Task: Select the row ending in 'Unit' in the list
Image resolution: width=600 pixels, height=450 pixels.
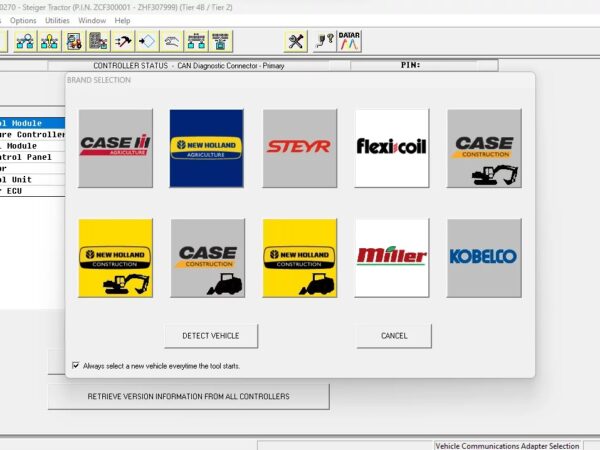Action: (33, 179)
